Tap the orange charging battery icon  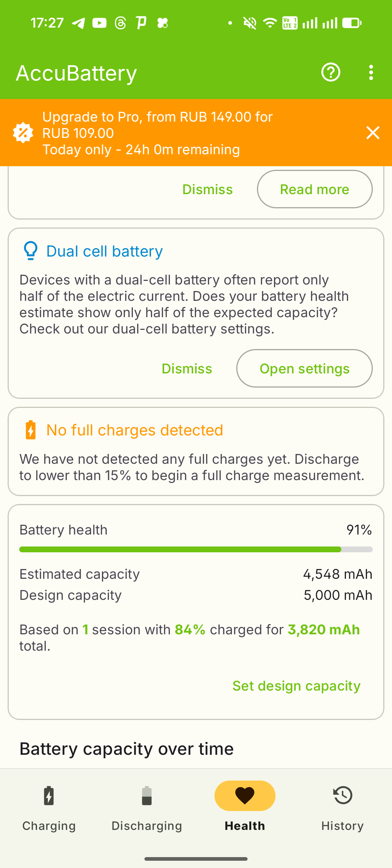[31, 430]
